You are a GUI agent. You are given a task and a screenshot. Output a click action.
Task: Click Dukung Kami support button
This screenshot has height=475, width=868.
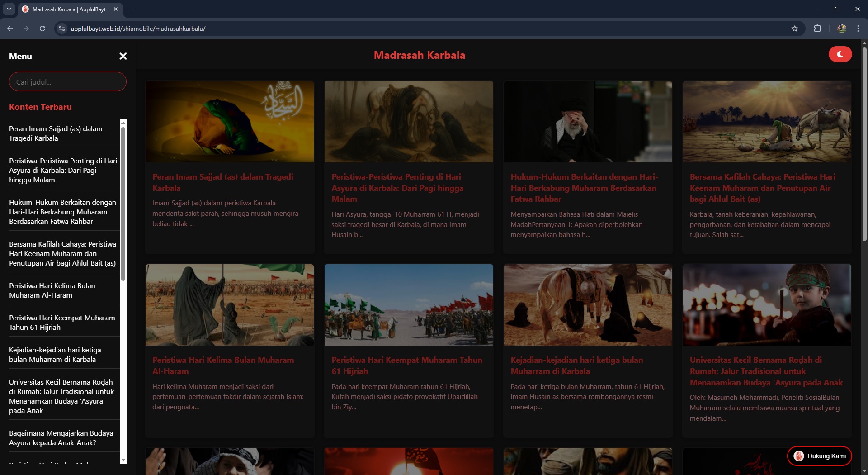click(820, 456)
